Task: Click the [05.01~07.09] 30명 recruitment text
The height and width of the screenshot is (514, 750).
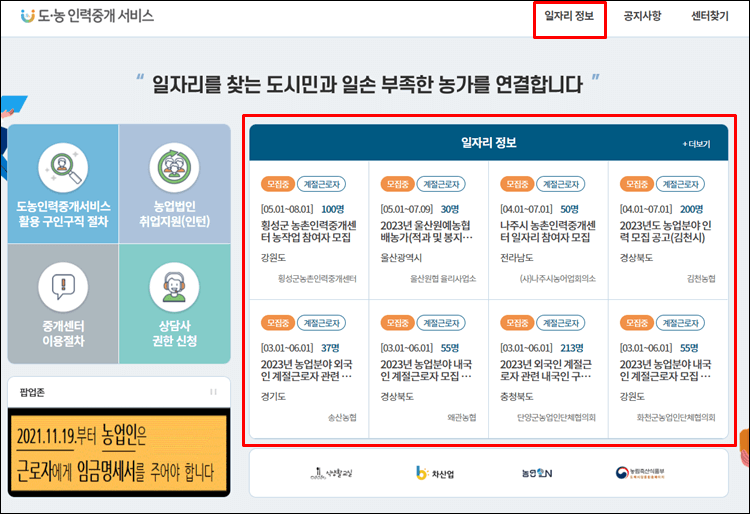Action: pyautogui.click(x=419, y=209)
